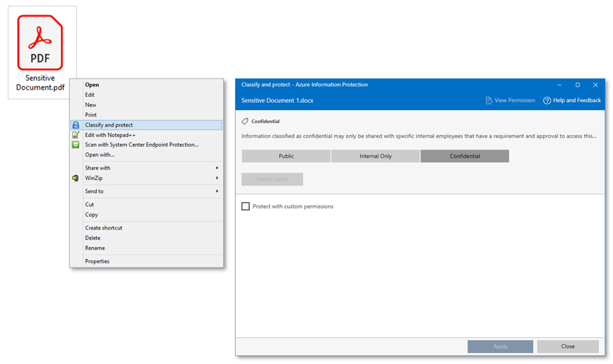
Task: Click the Endpoint Protection shield icon
Action: click(76, 145)
